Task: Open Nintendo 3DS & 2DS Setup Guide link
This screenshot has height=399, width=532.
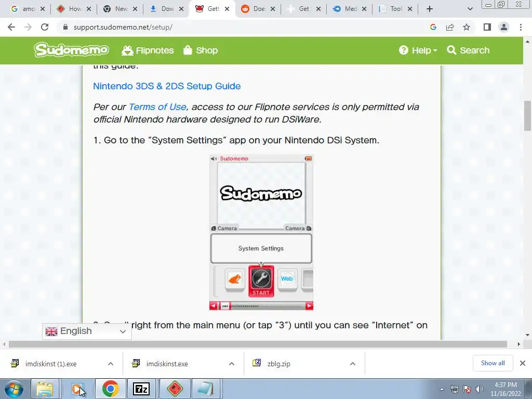Action: coord(167,86)
